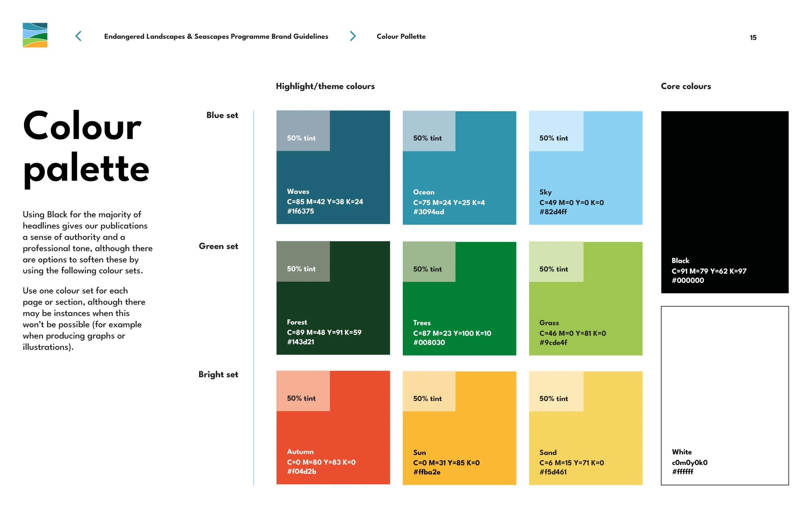Click the Sky 50% tint square
The width and height of the screenshot is (812, 508).
pos(556,131)
